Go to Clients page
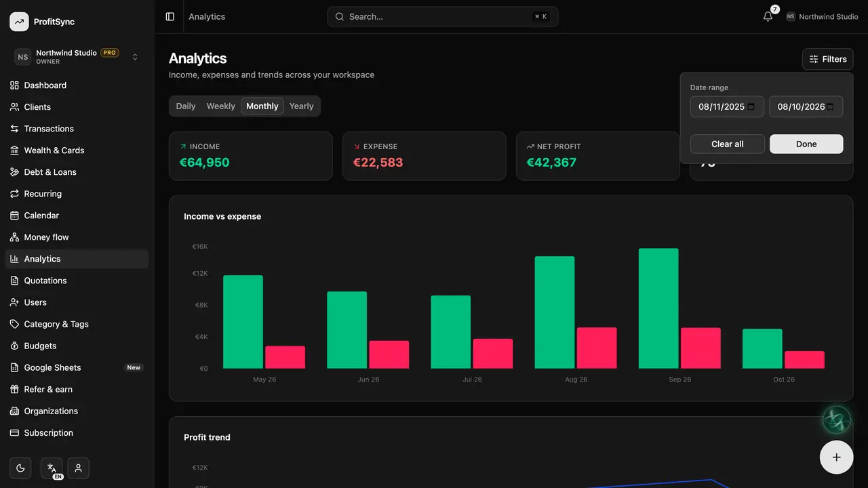Viewport: 868px width, 488px height. 77,107
